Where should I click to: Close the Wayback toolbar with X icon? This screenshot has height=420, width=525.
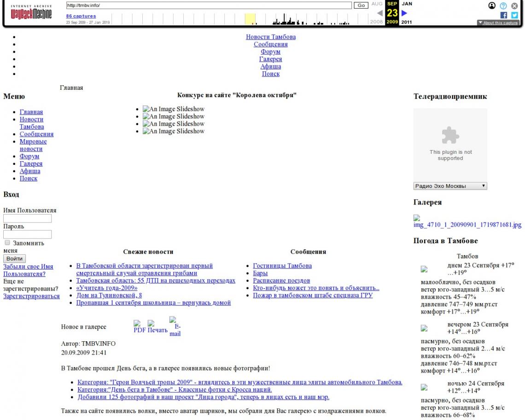(514, 6)
